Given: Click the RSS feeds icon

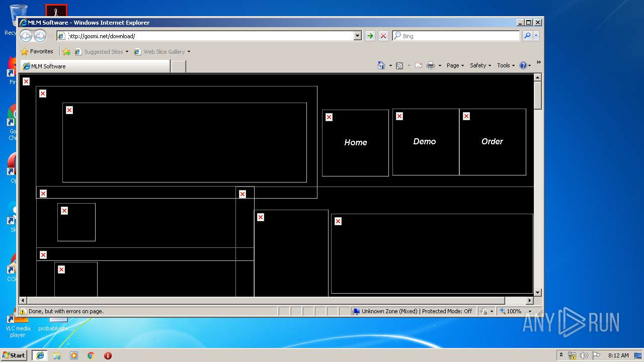Looking at the screenshot, I should pyautogui.click(x=399, y=65).
